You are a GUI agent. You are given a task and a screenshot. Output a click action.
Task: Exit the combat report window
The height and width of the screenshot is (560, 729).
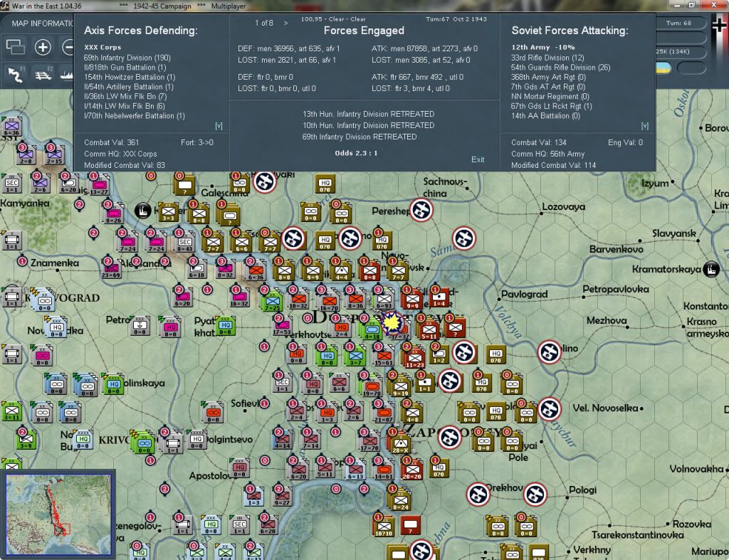[478, 159]
